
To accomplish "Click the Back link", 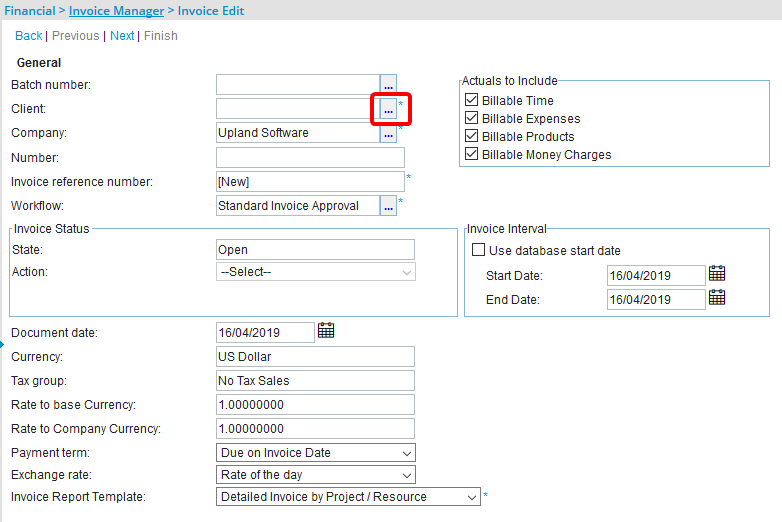I will tap(28, 36).
